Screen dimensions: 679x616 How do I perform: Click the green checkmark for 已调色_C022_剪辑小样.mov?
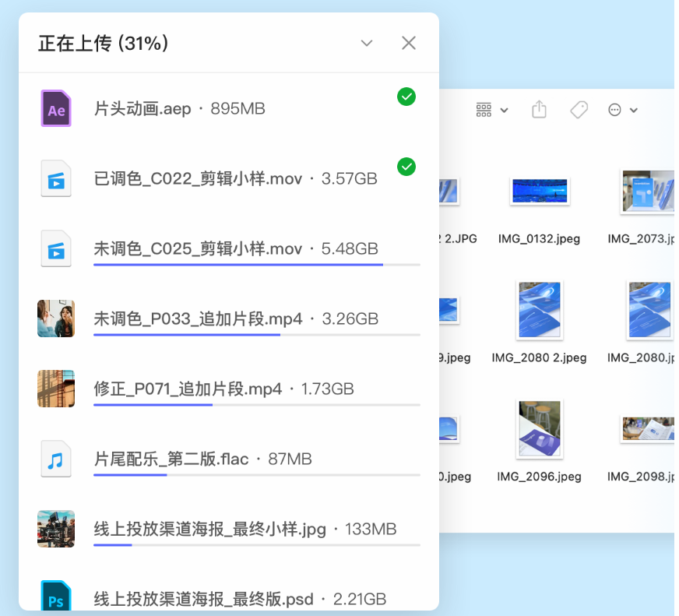tap(406, 167)
